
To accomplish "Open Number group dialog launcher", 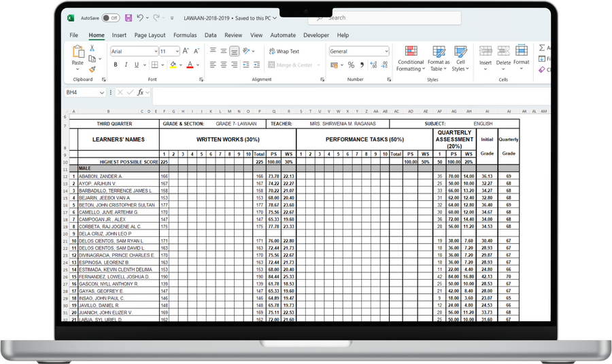I will click(389, 79).
